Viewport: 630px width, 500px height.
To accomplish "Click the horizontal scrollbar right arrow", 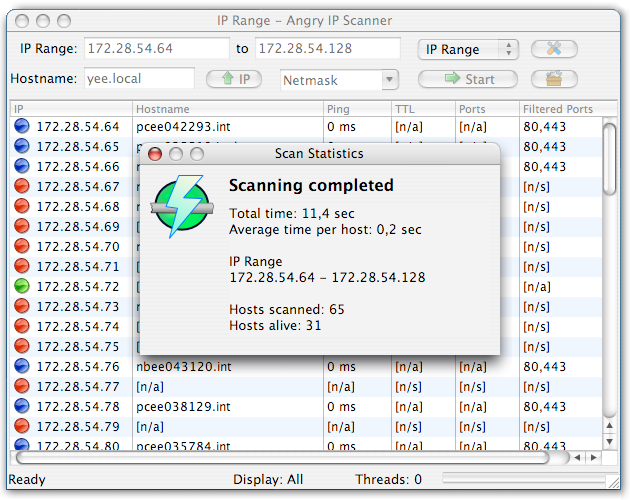I will [x=594, y=457].
